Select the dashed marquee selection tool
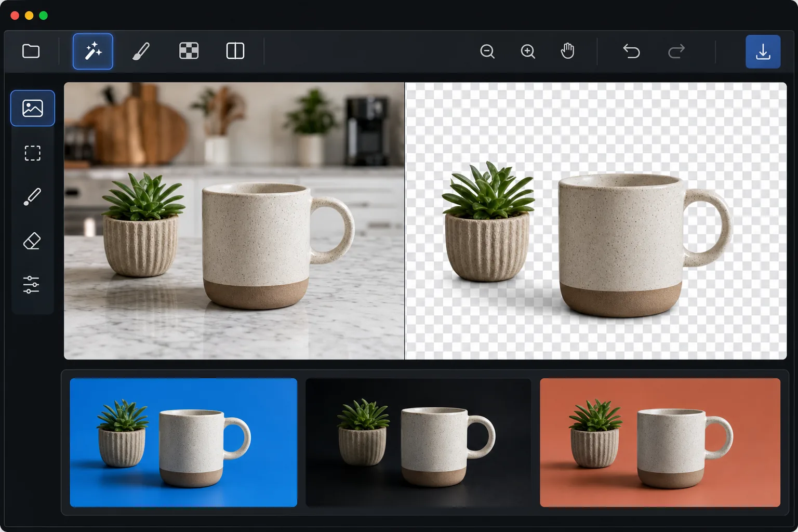Viewport: 798px width, 532px height. [x=33, y=153]
